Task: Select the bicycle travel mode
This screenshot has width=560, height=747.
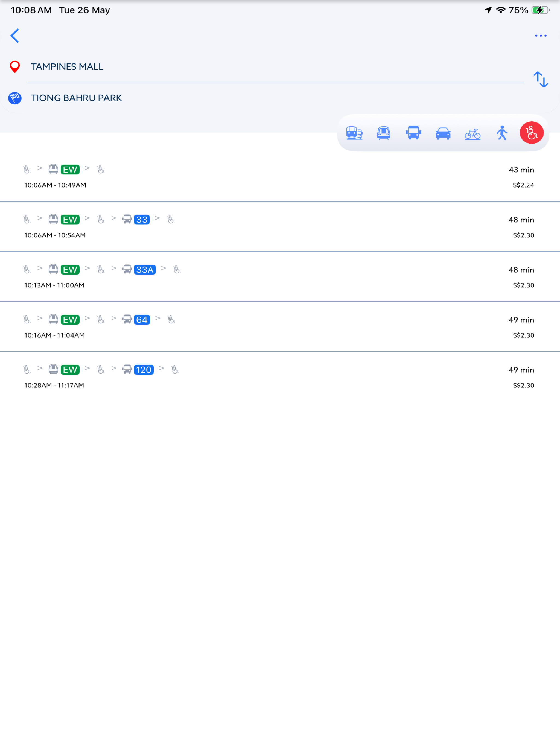Action: point(472,134)
